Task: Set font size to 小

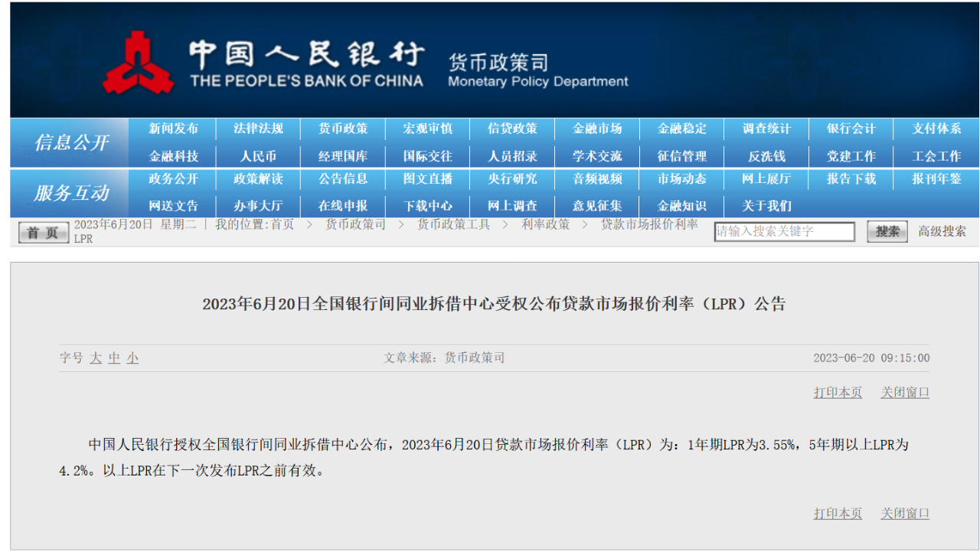Action: (x=132, y=358)
